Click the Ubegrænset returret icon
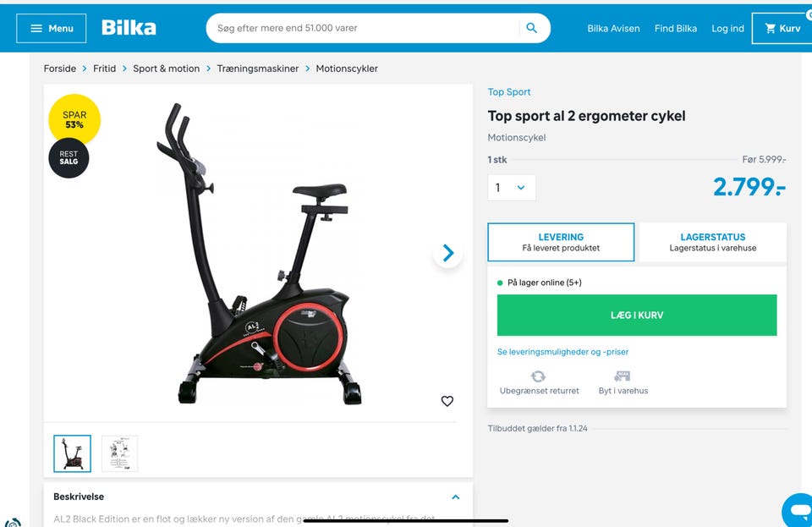The width and height of the screenshot is (812, 527). coord(538,376)
